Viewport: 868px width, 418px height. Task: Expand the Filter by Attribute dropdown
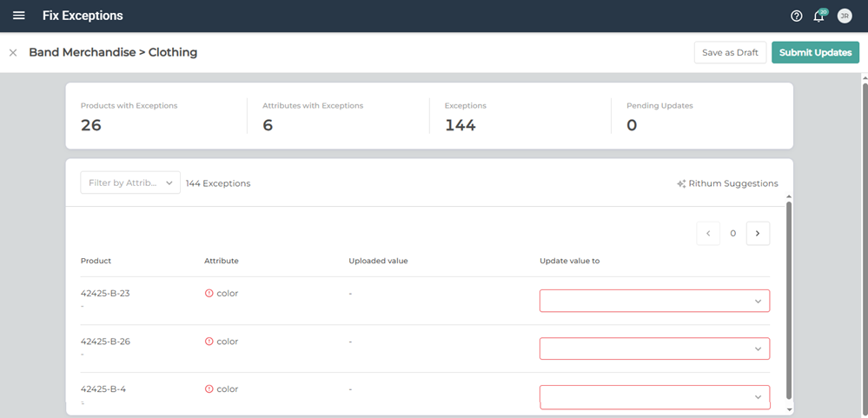(x=130, y=182)
